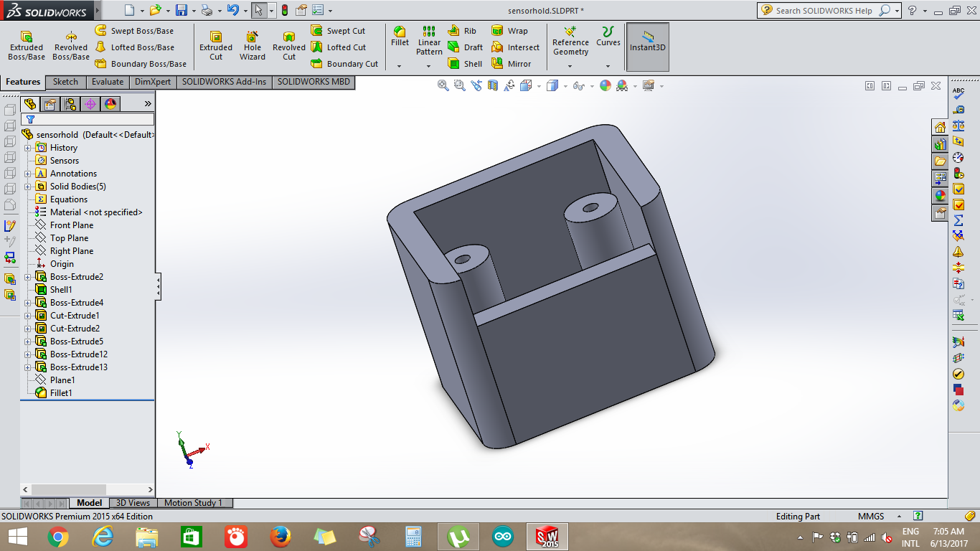The height and width of the screenshot is (551, 980).
Task: Switch to Motion Study 1 tab
Action: (193, 503)
